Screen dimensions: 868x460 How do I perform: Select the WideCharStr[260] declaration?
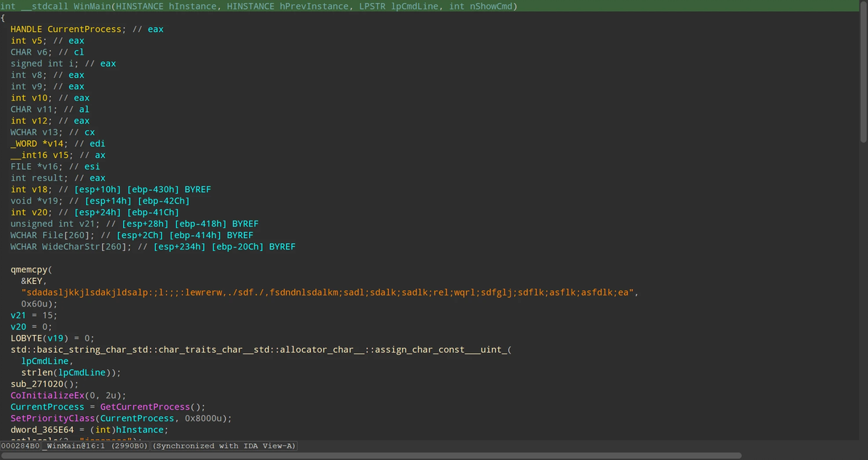80,247
